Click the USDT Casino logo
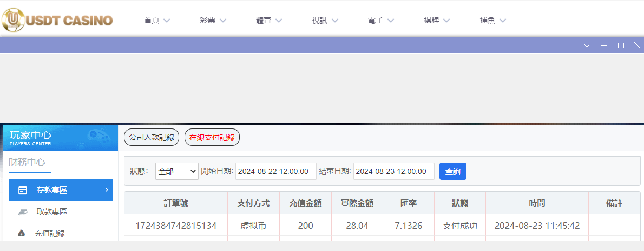Screen dimensions: 644x251 (x=57, y=21)
